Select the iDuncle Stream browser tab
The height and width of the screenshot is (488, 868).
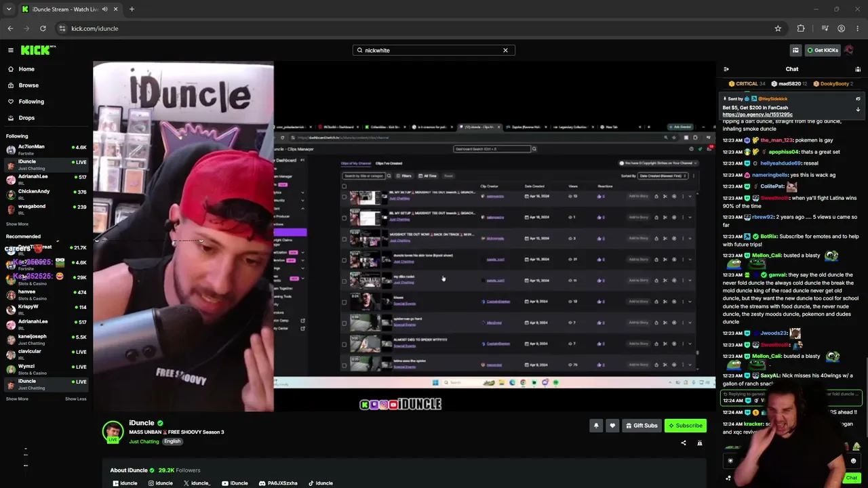[69, 9]
